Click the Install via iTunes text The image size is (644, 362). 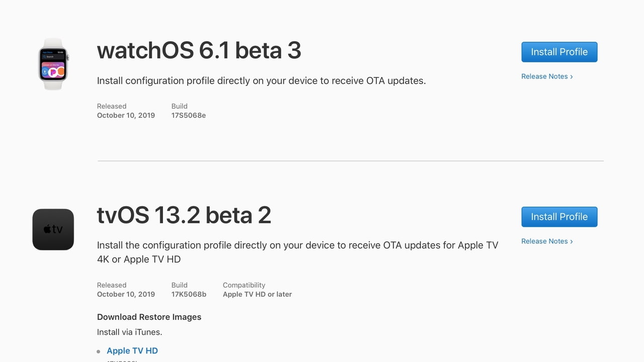pyautogui.click(x=129, y=332)
